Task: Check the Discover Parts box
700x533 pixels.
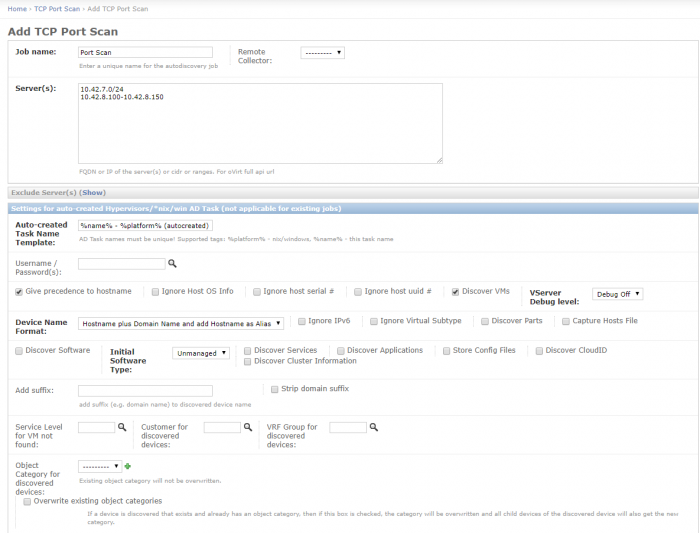Action: tap(485, 321)
